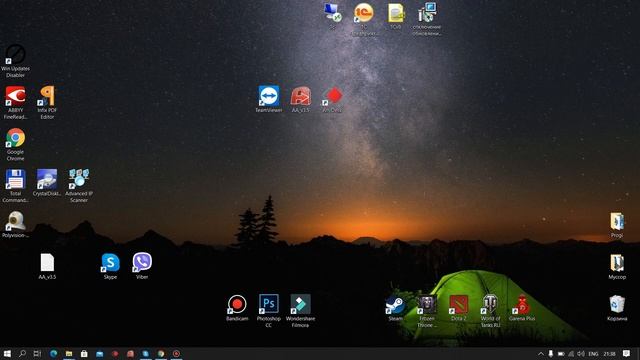The width and height of the screenshot is (640, 360).
Task: Open taskbar search magnifier
Action: (22, 354)
